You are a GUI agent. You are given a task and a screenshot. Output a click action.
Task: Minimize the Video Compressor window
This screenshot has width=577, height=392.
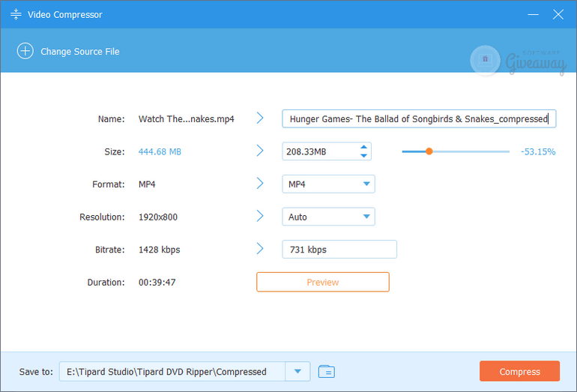coord(533,14)
